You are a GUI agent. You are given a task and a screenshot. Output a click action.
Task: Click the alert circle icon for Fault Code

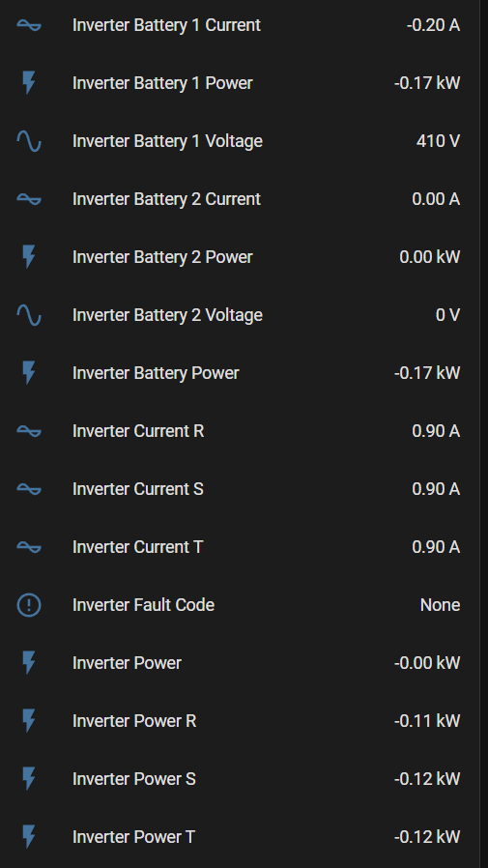click(29, 605)
